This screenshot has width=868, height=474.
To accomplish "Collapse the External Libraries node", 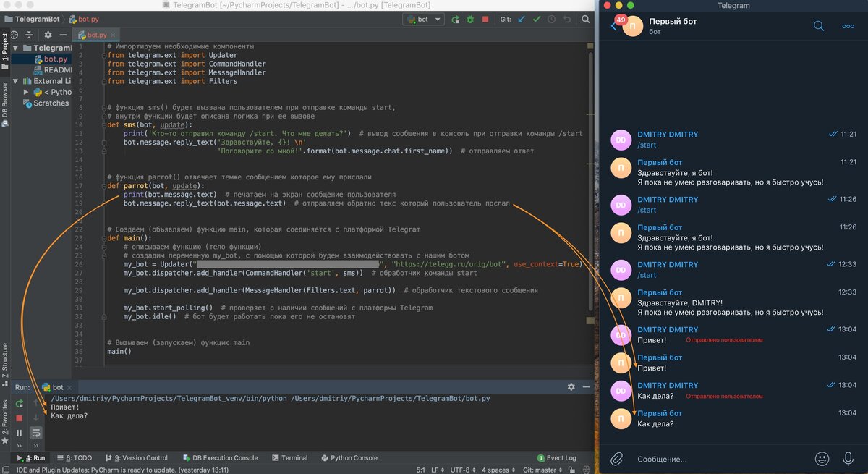I will point(17,81).
